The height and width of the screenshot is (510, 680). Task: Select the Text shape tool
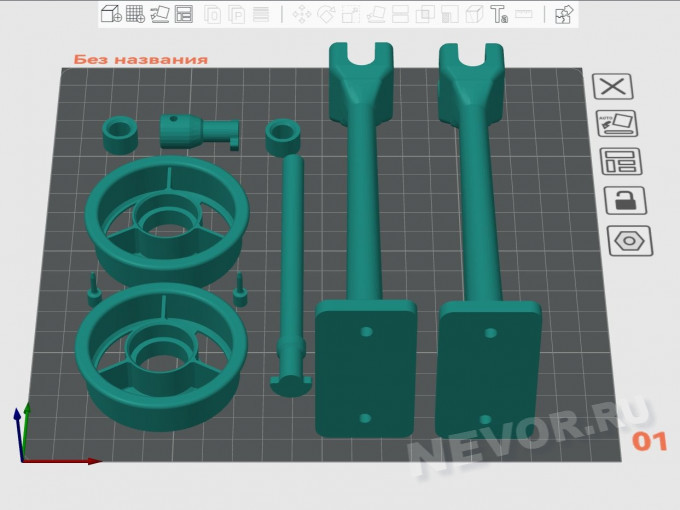[x=499, y=14]
